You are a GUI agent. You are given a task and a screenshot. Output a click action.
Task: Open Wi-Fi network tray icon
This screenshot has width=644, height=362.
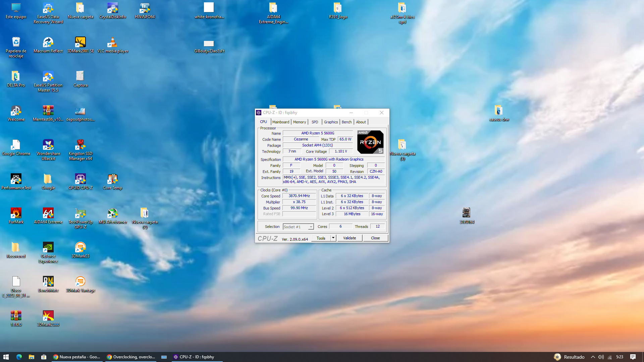(609, 357)
